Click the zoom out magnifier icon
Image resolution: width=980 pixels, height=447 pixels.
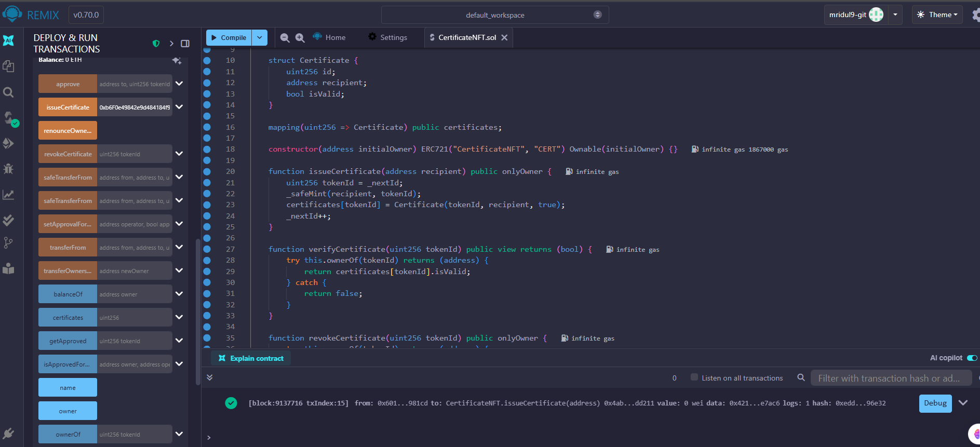[285, 37]
